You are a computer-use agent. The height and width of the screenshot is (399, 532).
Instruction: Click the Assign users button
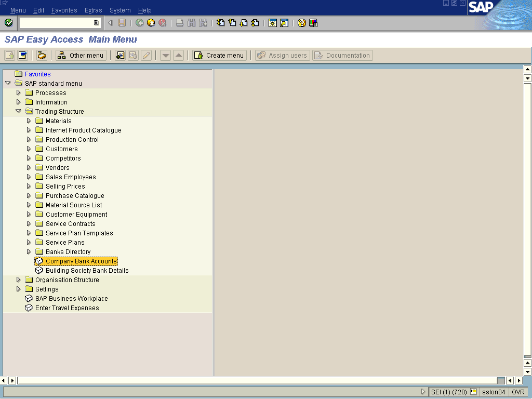282,55
